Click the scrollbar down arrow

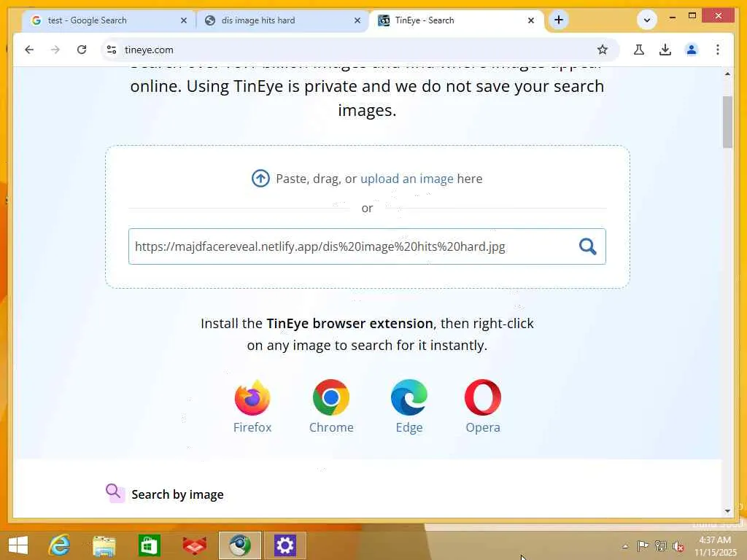point(727,510)
